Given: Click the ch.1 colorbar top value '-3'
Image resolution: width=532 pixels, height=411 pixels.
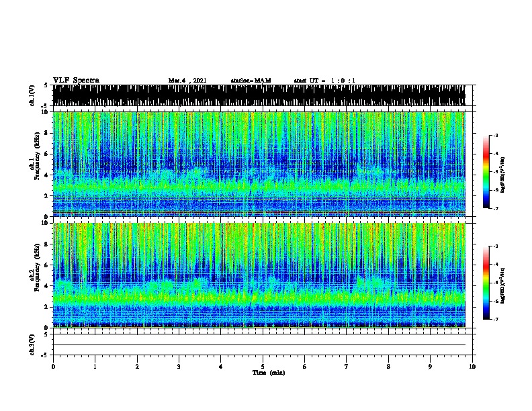Looking at the screenshot, I should coord(495,135).
